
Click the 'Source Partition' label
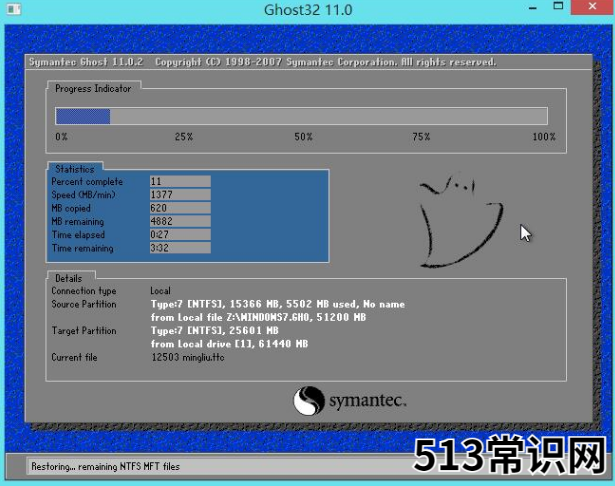(84, 304)
